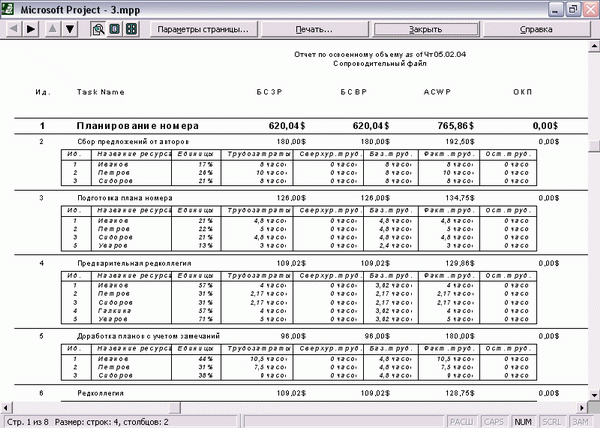Move to the page down arrow
600x428 pixels.
[x=70, y=29]
